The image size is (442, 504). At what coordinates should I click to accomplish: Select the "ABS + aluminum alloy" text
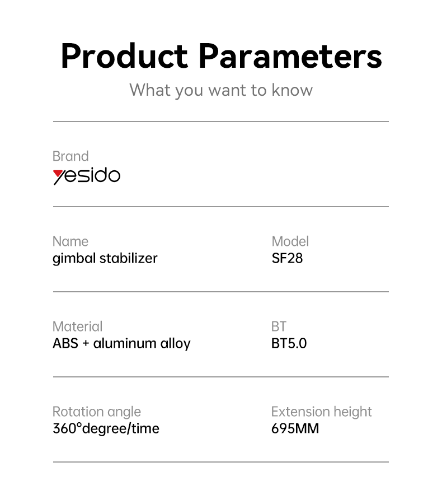click(121, 343)
